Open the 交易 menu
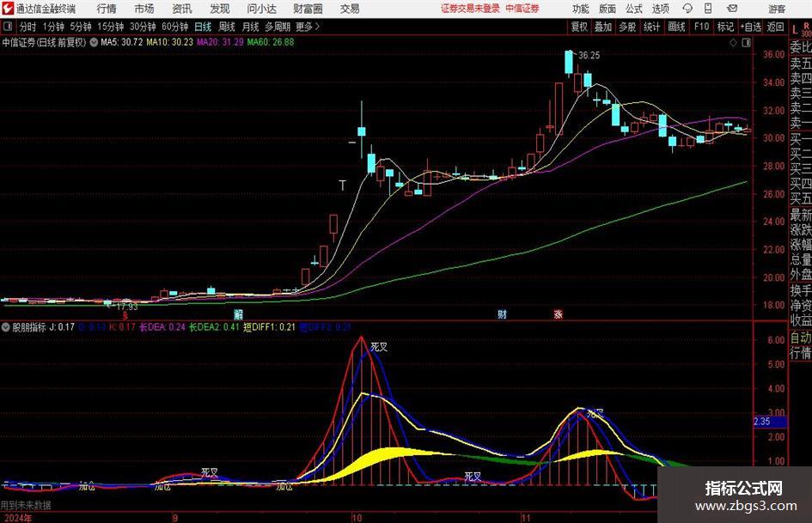Screen dimensions: 812x523 [350, 9]
